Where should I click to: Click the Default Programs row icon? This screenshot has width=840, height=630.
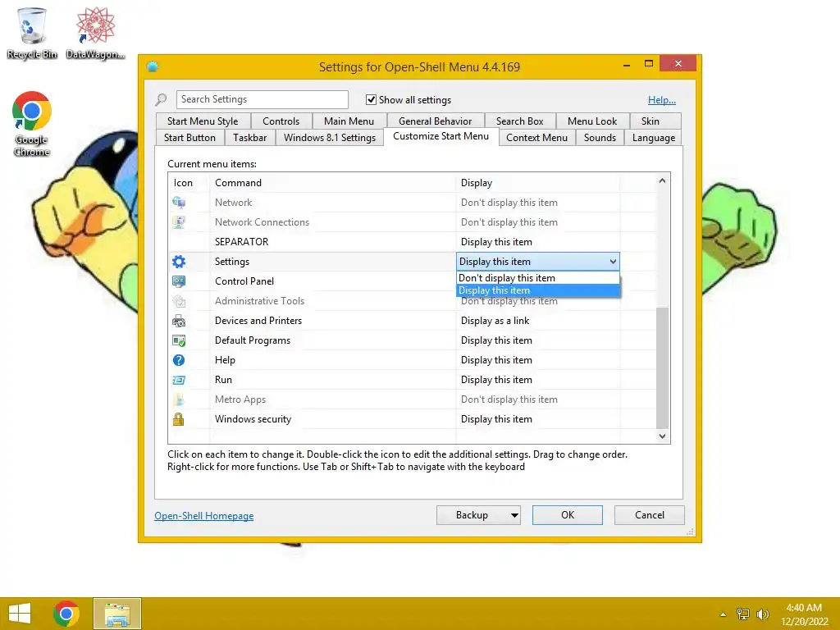(x=178, y=340)
